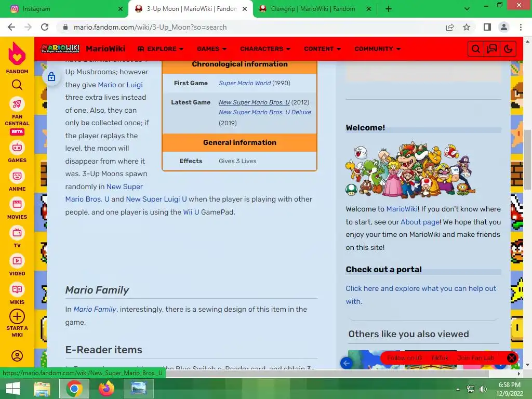The image size is (532, 399).
Task: Switch to the Instagram tab
Action: [x=64, y=9]
